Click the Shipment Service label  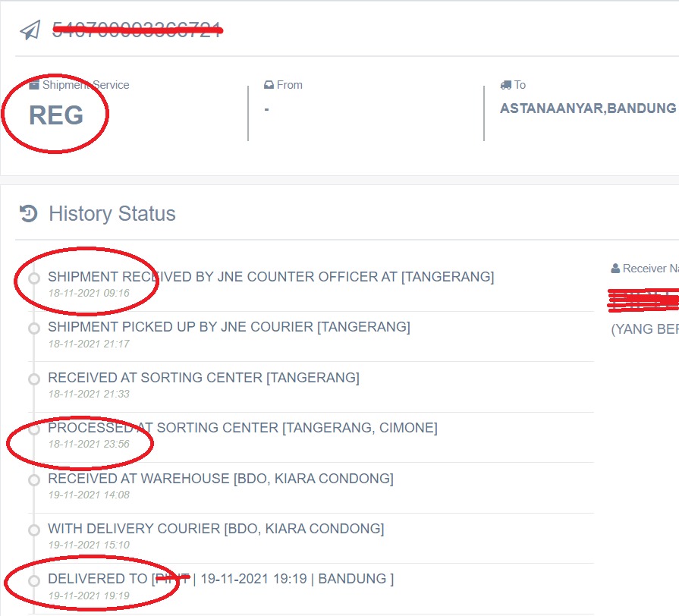tap(86, 85)
